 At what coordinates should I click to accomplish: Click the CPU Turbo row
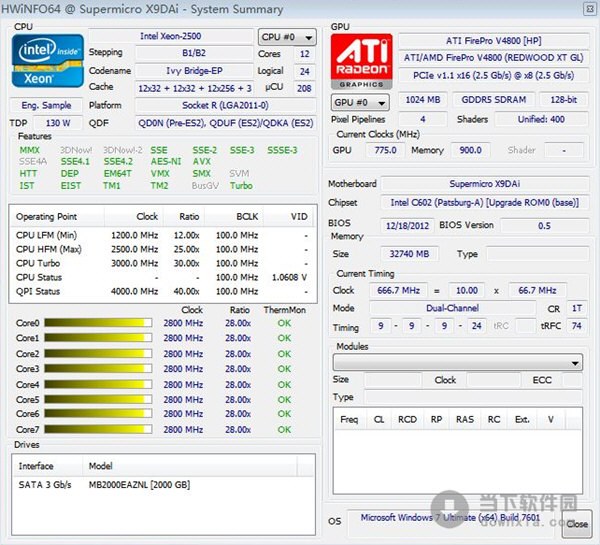click(161, 263)
